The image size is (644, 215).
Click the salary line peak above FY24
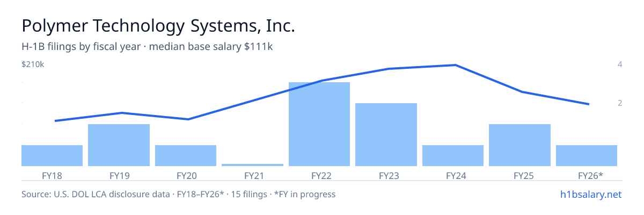tap(455, 65)
